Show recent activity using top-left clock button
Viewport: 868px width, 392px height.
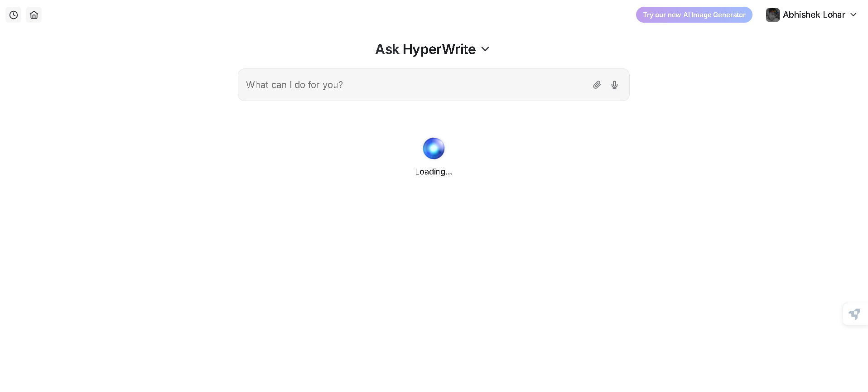pos(14,15)
